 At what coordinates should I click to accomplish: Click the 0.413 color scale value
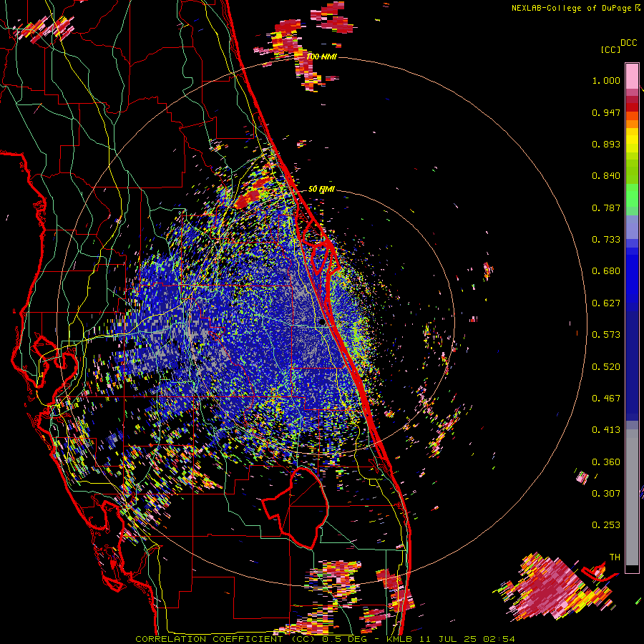point(606,430)
